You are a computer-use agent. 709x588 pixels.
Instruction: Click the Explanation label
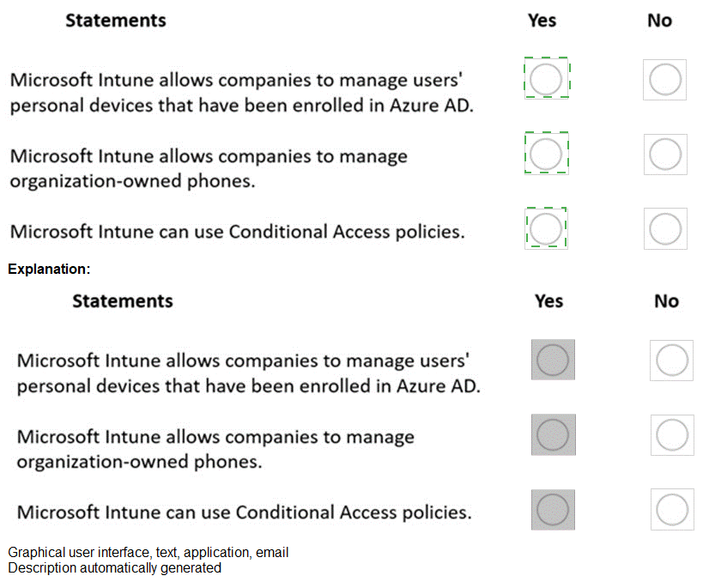point(49,270)
